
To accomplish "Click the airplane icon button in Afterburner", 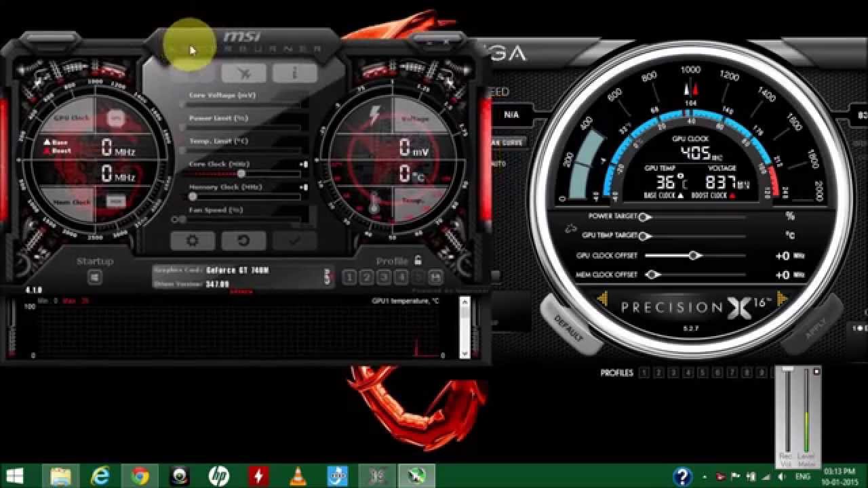I will [243, 73].
